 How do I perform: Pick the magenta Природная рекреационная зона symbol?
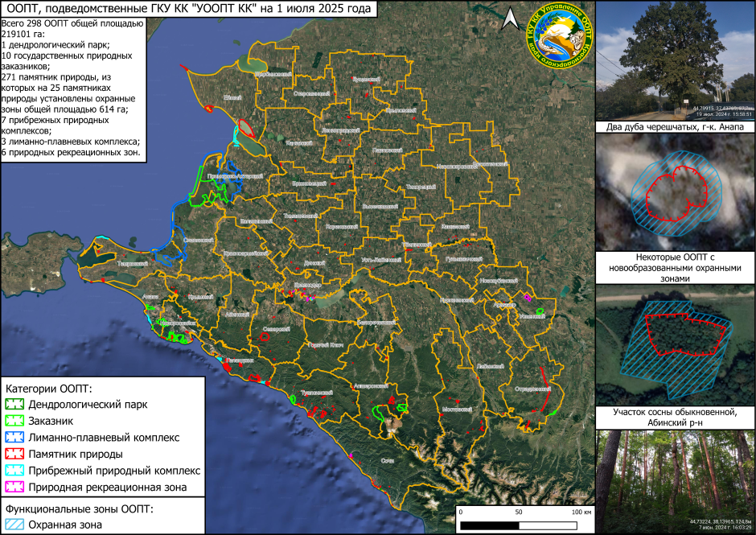click(x=14, y=488)
